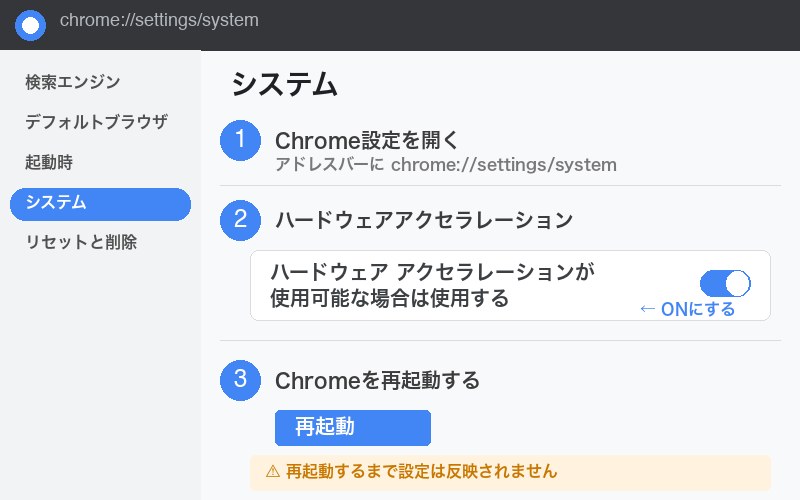Screen dimensions: 800x500
Task: Open 検索エンジン settings section
Action: (x=72, y=82)
